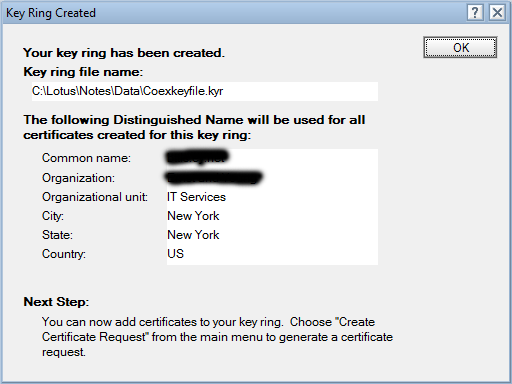Click the 'Next Step:' heading
Viewport: 512px width, 384px height.
[x=56, y=302]
